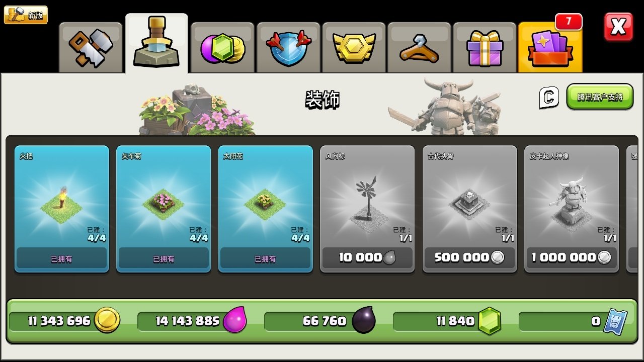
Task: Switch to the gems and coins resources tab
Action: coord(222,48)
